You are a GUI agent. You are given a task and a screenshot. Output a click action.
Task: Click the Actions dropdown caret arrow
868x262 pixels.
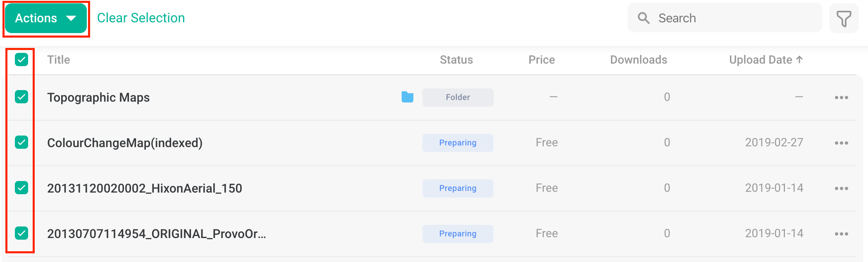71,18
